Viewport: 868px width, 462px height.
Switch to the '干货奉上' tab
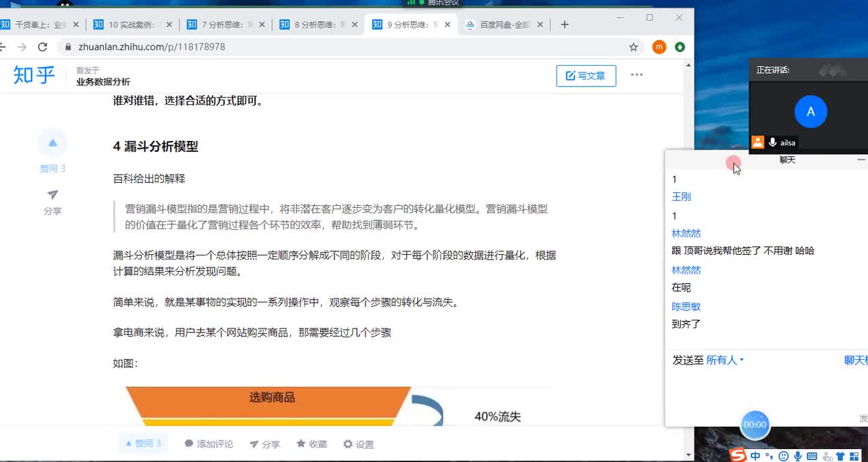pyautogui.click(x=41, y=24)
